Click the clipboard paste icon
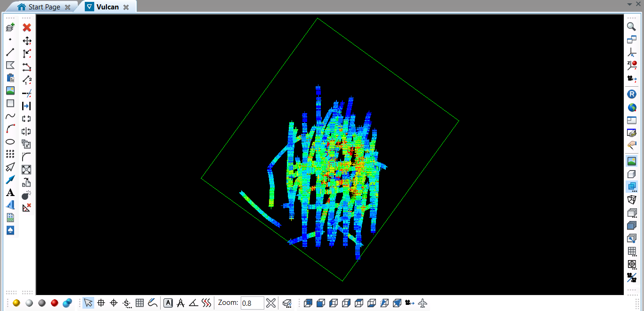The image size is (644, 311). pyautogui.click(x=10, y=78)
